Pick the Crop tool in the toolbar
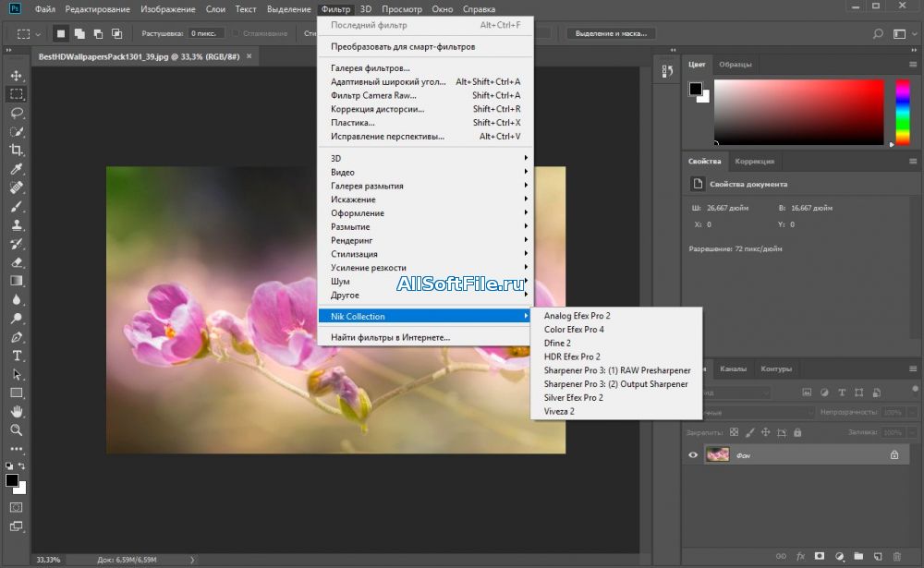The image size is (924, 568). (17, 151)
